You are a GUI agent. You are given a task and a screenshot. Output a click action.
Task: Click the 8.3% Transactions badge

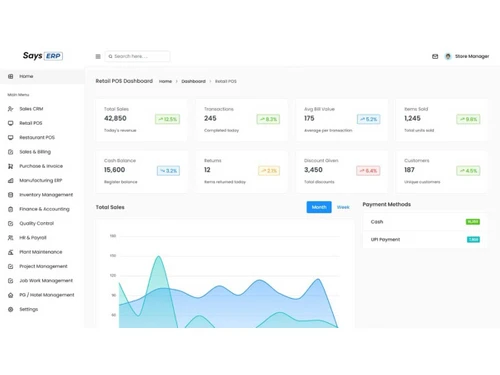(268, 119)
